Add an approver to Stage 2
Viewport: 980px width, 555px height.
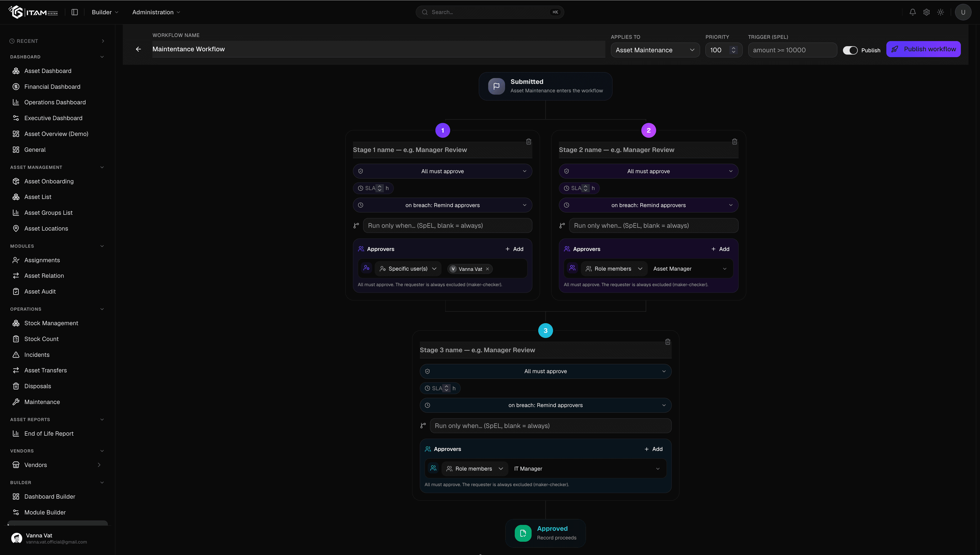pos(720,249)
